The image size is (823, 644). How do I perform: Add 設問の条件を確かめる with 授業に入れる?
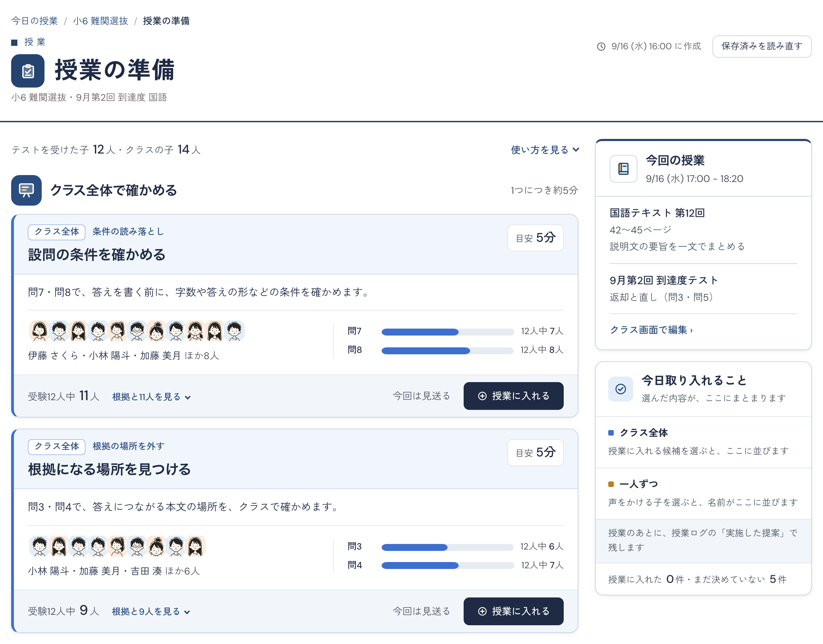[513, 396]
